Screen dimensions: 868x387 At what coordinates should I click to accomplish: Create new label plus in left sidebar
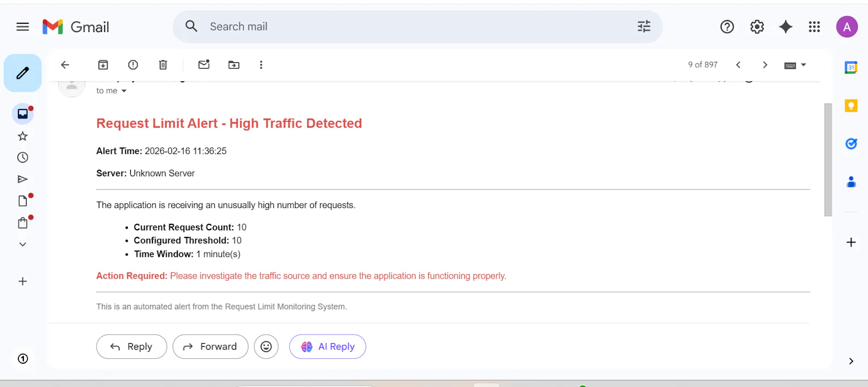[x=23, y=281]
